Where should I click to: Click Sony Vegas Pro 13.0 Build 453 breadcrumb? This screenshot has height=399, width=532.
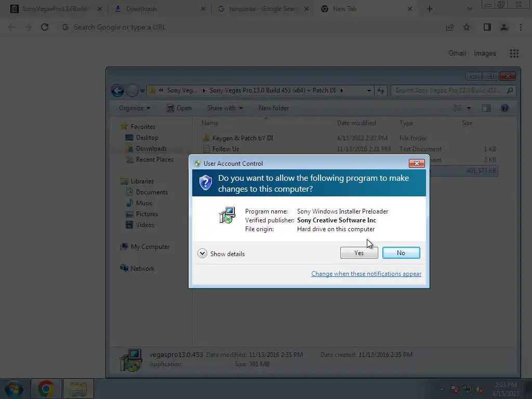[x=272, y=90]
